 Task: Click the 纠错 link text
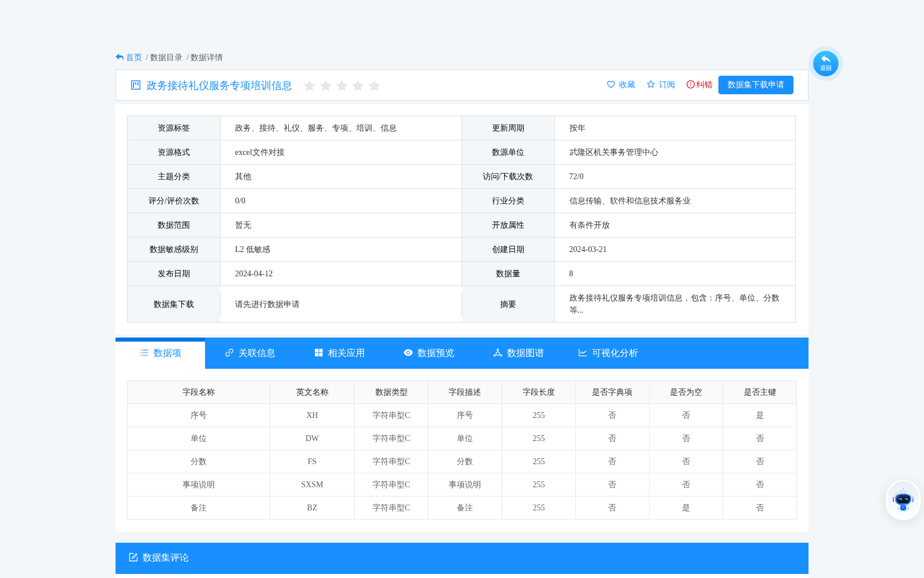coord(705,85)
